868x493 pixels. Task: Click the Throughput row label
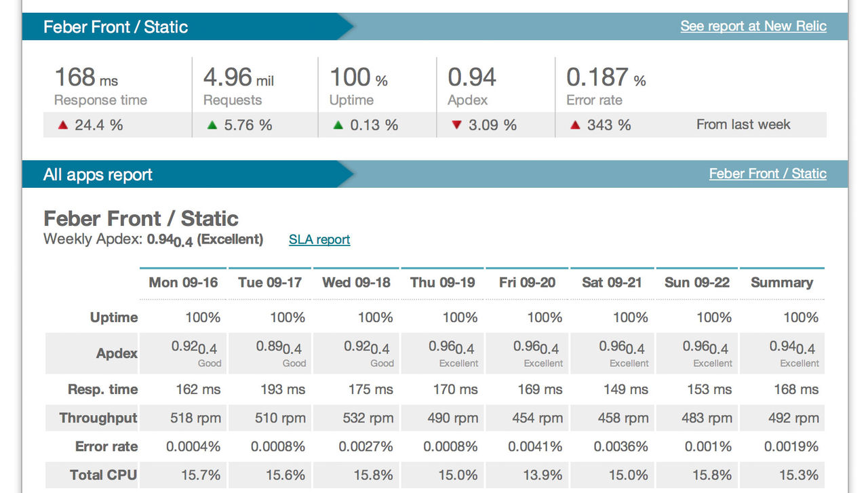point(98,418)
